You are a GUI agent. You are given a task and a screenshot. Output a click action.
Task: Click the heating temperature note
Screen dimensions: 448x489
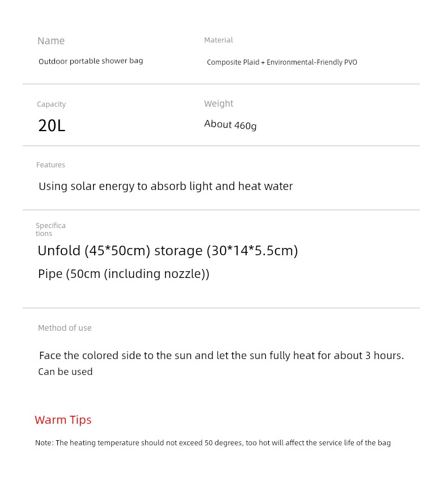coord(213,443)
